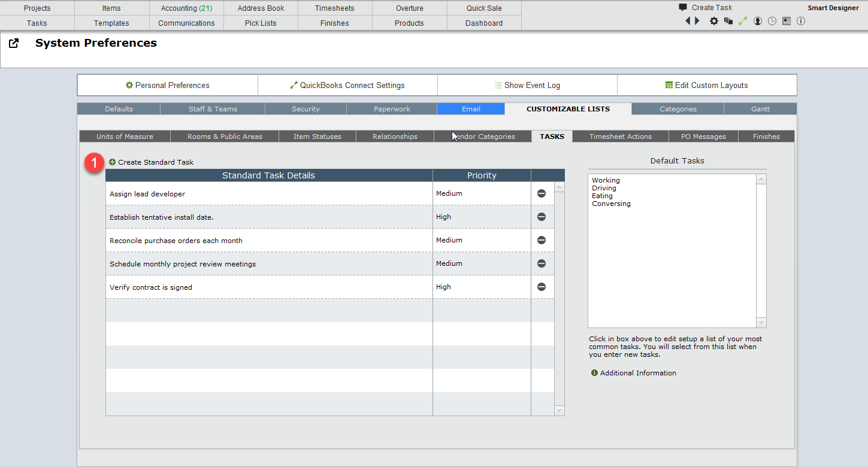Viewport: 868px width, 467px height.
Task: Open the Overture module
Action: click(x=409, y=8)
